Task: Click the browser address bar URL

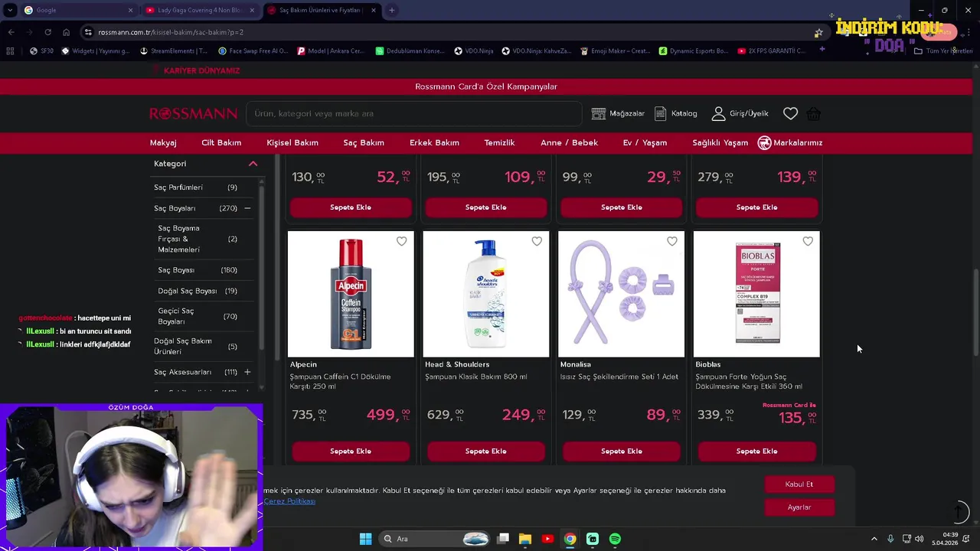Action: [x=171, y=32]
